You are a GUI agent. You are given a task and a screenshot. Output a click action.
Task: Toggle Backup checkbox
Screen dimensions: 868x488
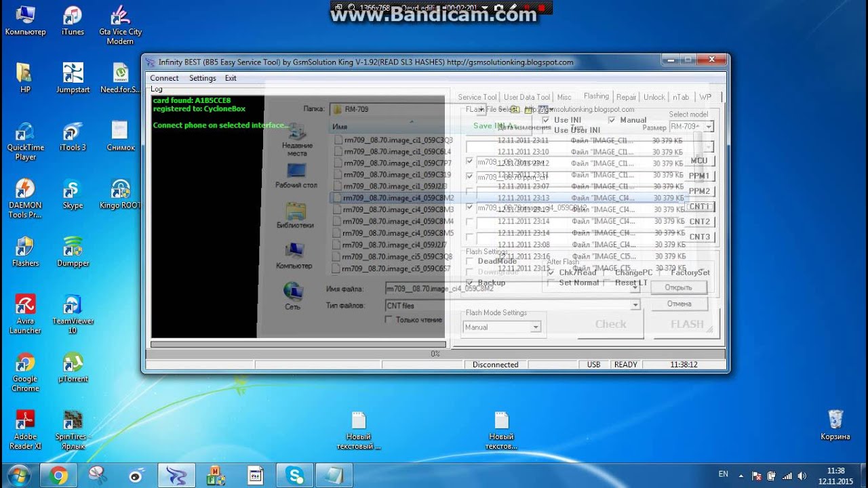[x=470, y=283]
